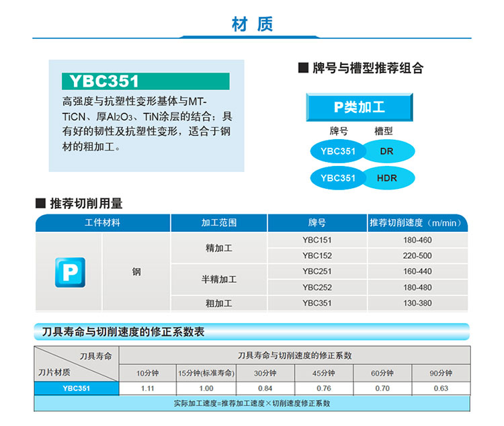Click the YBC152 grade cell
Image resolution: width=504 pixels, height=426 pixels.
pos(317,255)
